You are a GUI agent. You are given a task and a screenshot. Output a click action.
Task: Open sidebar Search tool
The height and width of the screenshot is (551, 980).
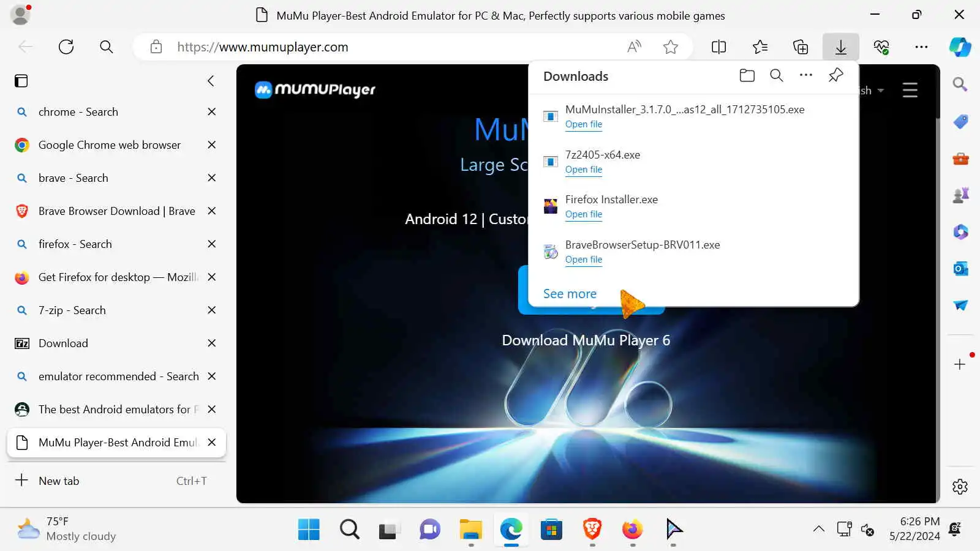click(960, 84)
